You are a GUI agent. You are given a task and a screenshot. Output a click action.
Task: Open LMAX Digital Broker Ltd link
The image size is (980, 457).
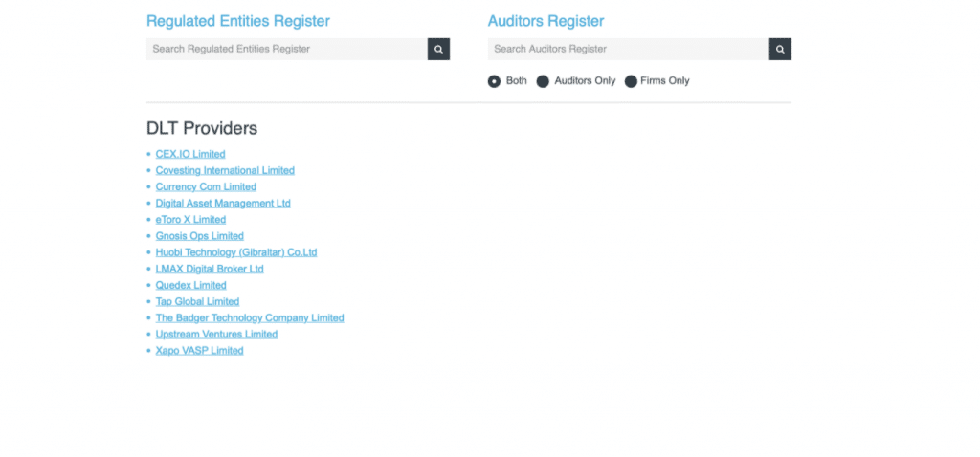pos(210,269)
